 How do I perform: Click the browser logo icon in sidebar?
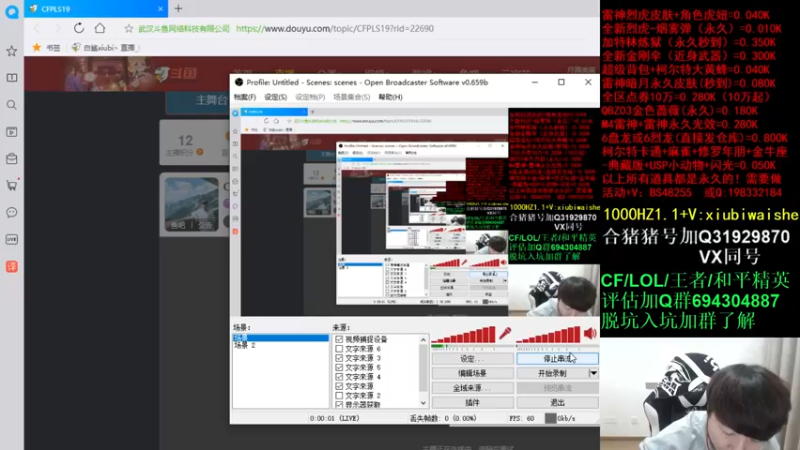point(12,11)
